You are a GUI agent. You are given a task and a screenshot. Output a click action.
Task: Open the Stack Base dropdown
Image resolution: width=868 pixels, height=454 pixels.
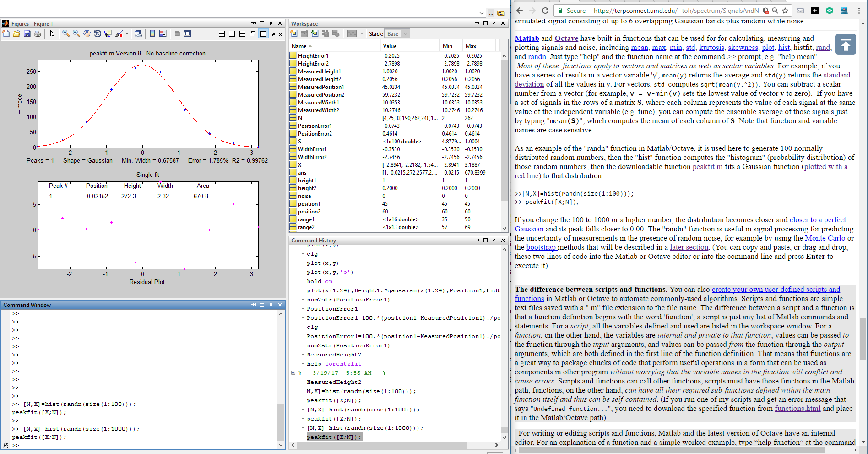pyautogui.click(x=396, y=34)
